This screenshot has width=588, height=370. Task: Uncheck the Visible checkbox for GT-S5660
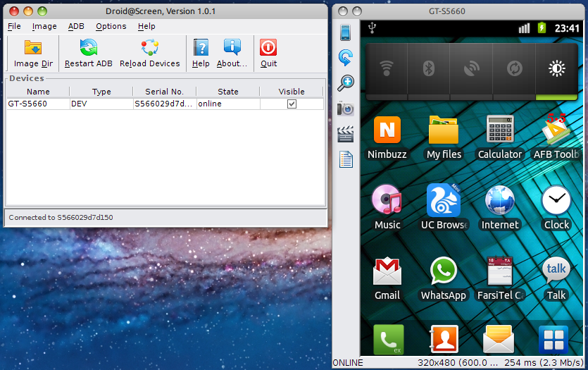(x=292, y=104)
